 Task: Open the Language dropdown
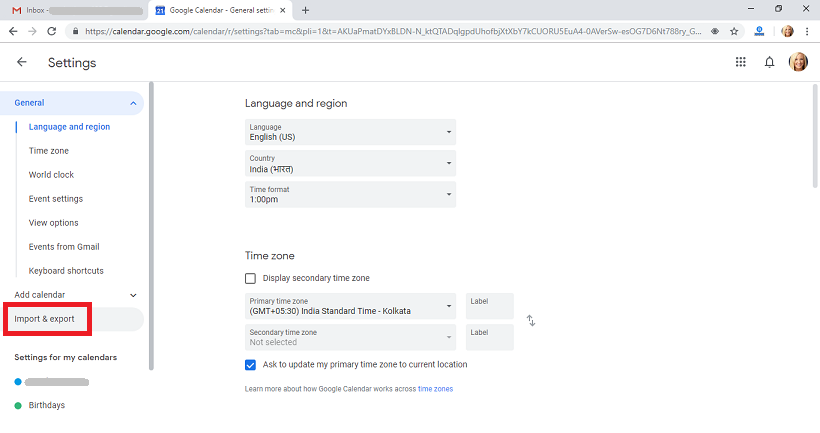pyautogui.click(x=350, y=132)
